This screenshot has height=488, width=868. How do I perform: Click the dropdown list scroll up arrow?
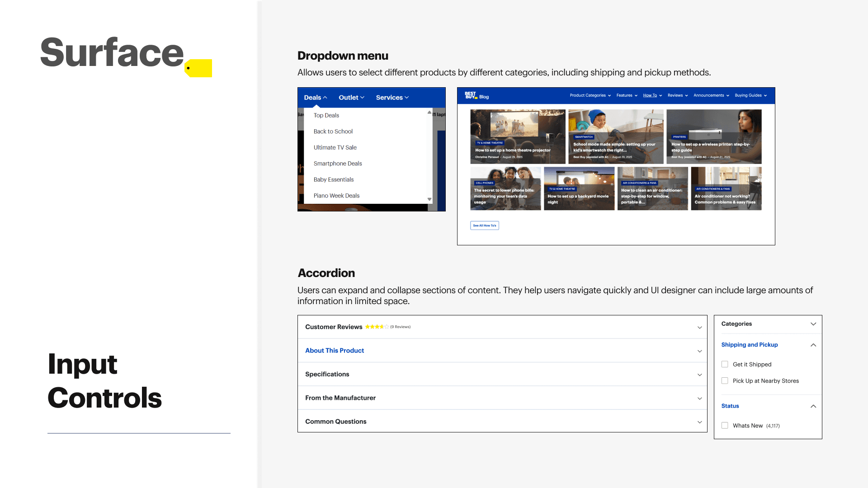(x=429, y=112)
